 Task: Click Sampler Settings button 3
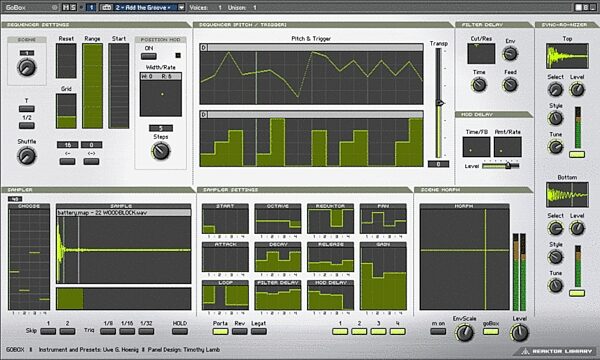(378, 331)
